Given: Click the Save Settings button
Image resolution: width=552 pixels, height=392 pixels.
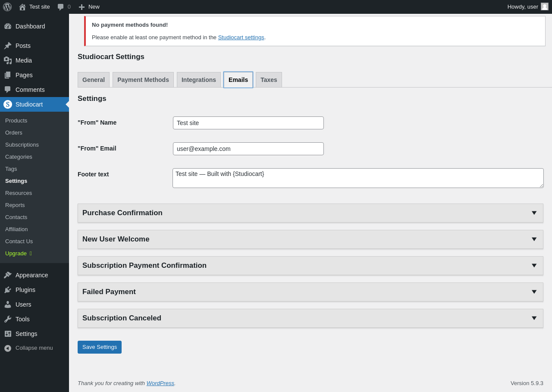Looking at the screenshot, I should (x=100, y=347).
